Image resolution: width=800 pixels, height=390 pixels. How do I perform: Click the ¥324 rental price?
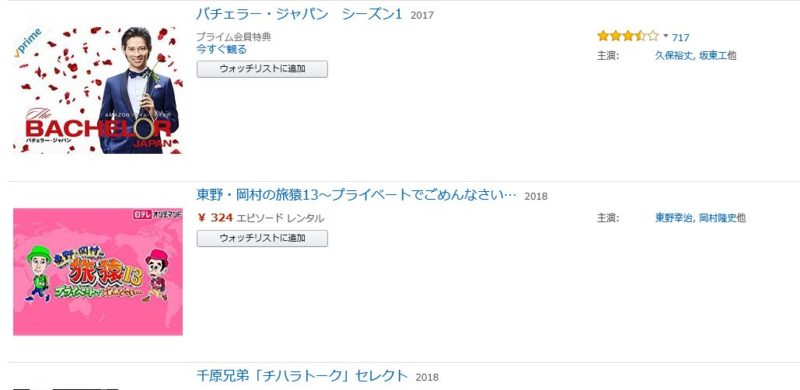pos(215,218)
